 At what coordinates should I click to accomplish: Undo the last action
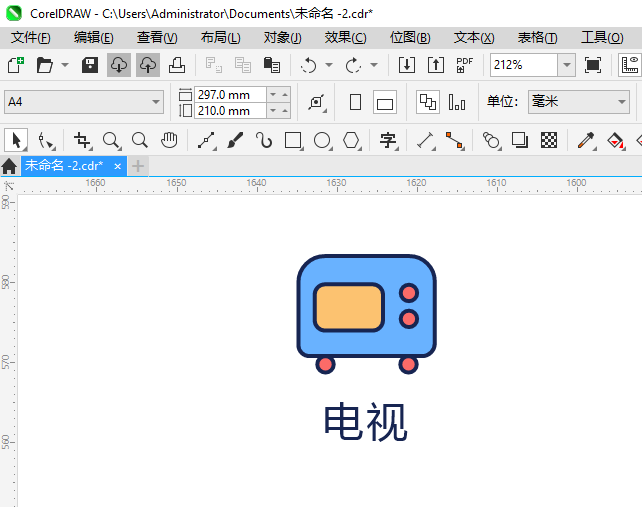[x=308, y=65]
